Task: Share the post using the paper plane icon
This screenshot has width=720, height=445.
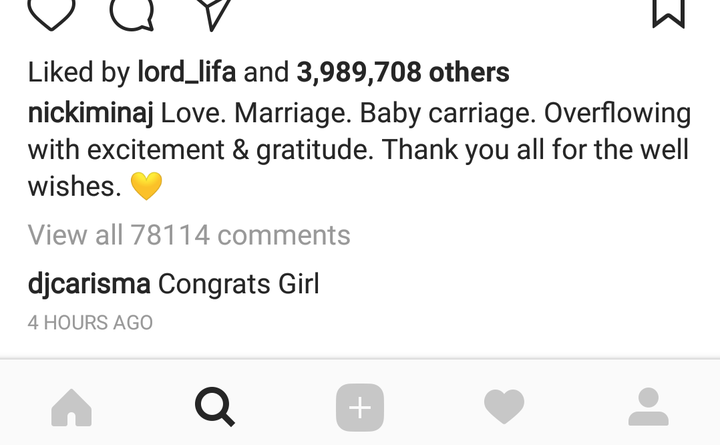Action: click(214, 15)
